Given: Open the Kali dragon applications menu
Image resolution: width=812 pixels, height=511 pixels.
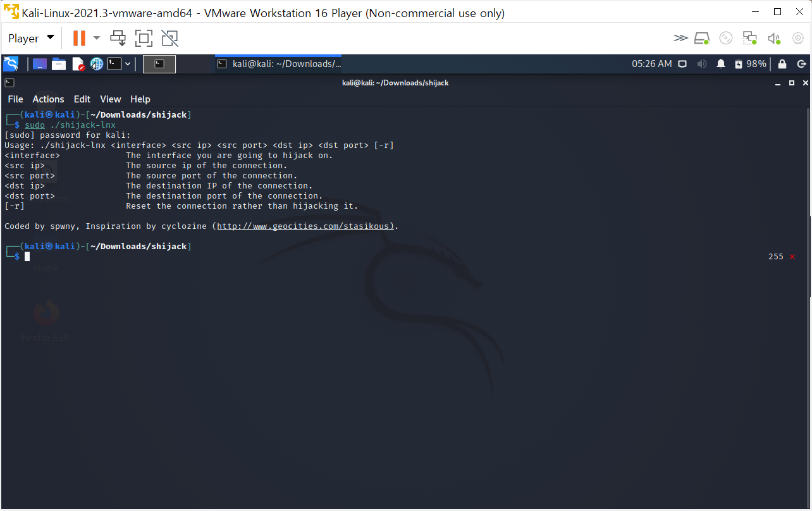Looking at the screenshot, I should [x=11, y=64].
